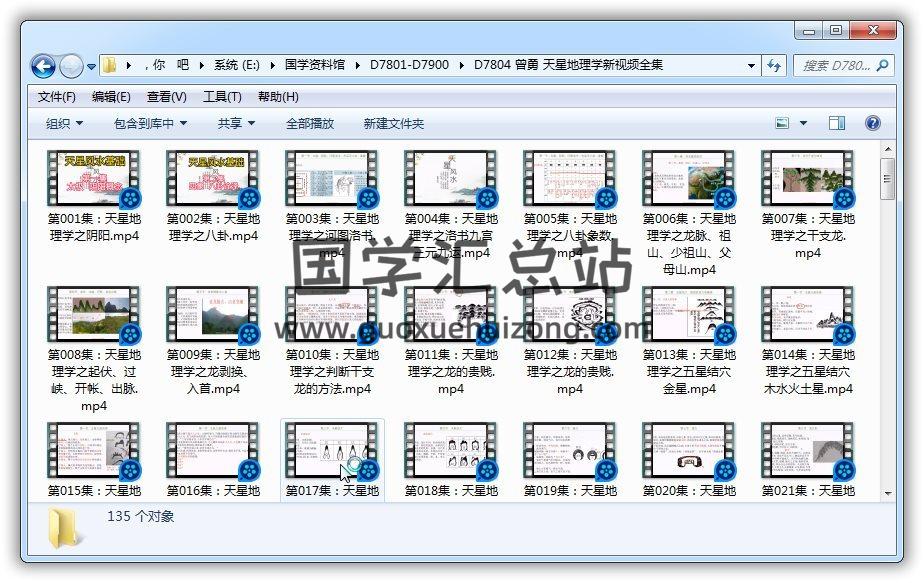
Task: Click the refresh button beside address bar
Action: coord(774,66)
